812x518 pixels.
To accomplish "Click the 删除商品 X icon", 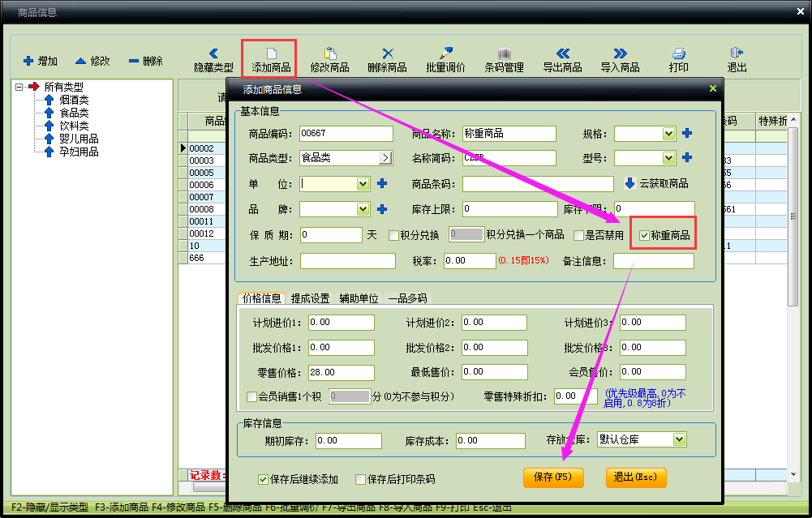I will click(388, 54).
